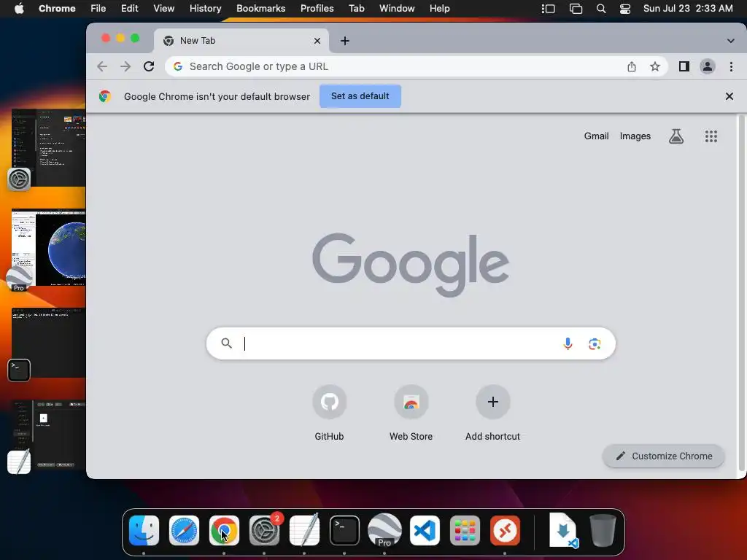Open the History menu

(205, 9)
